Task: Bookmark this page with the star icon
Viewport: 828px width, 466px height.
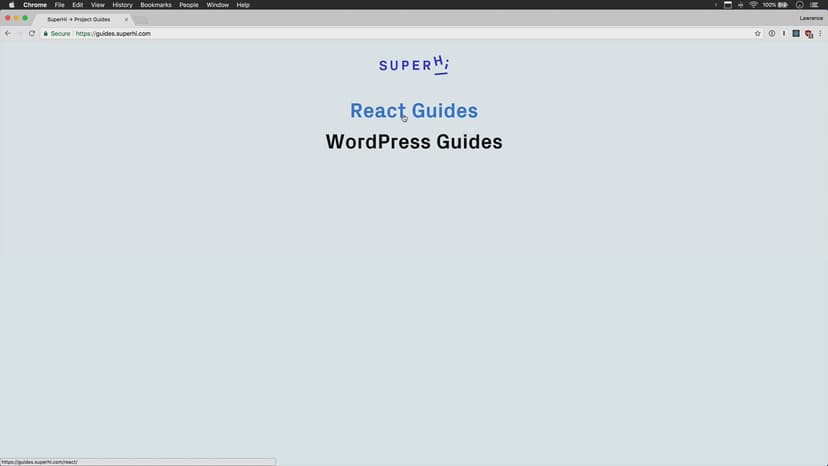Action: pos(758,33)
